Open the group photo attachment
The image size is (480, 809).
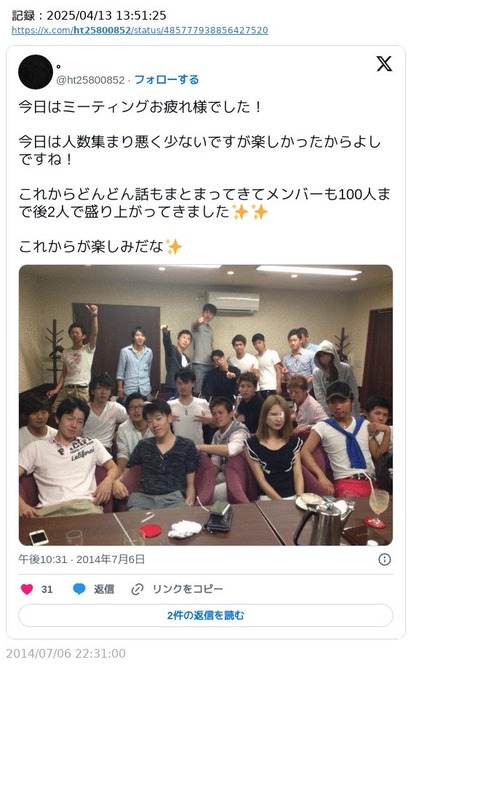point(205,405)
